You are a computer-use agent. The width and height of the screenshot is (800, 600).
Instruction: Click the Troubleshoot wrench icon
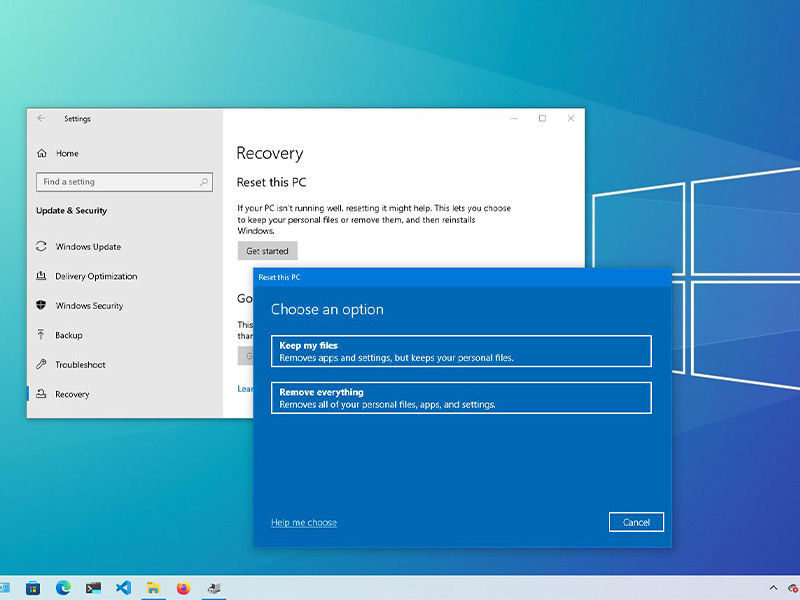(41, 364)
